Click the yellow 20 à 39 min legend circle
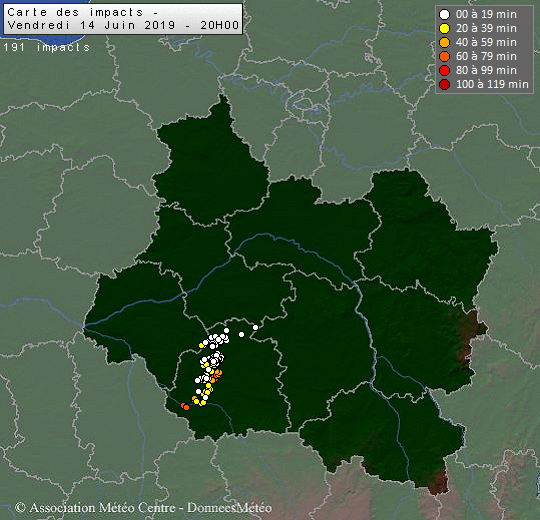Screen dimensions: 540x520 (444, 28)
